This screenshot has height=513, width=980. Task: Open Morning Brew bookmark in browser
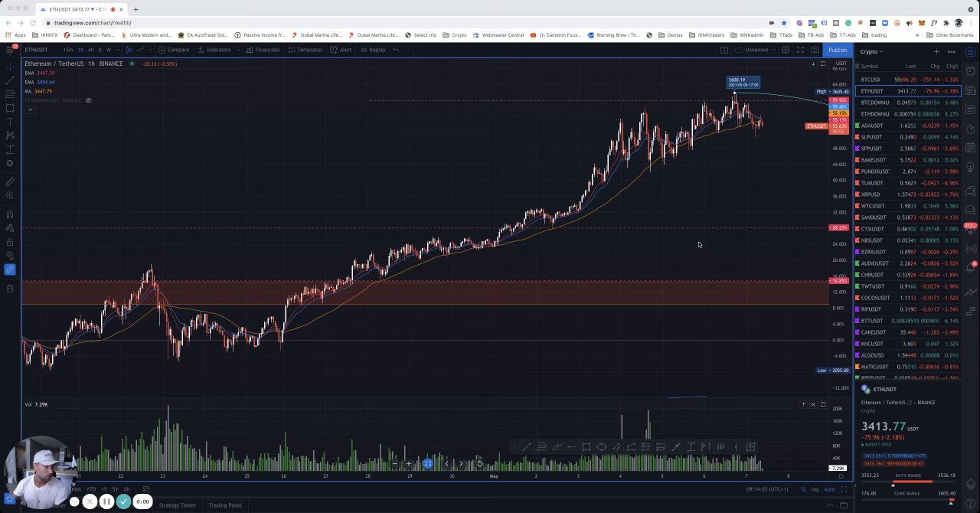613,34
